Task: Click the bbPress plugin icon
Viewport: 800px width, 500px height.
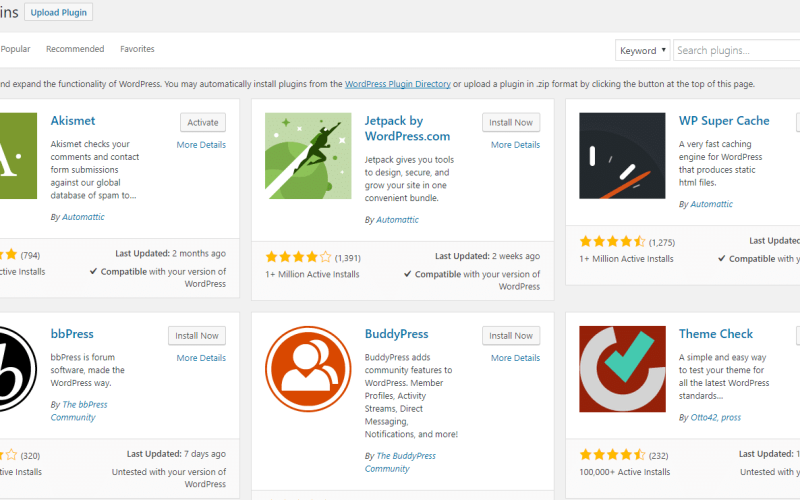Action: pos(18,369)
